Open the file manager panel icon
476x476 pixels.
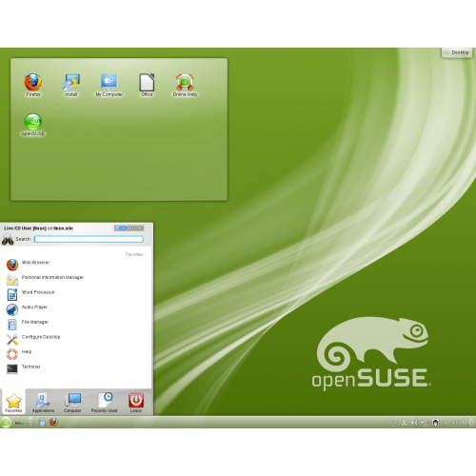pos(42,423)
